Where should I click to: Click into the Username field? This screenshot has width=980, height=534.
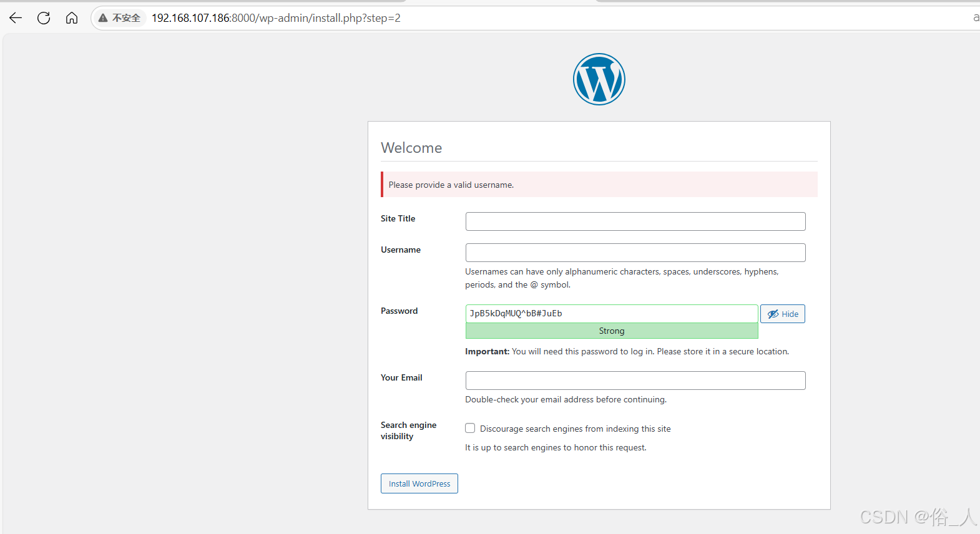click(x=635, y=253)
